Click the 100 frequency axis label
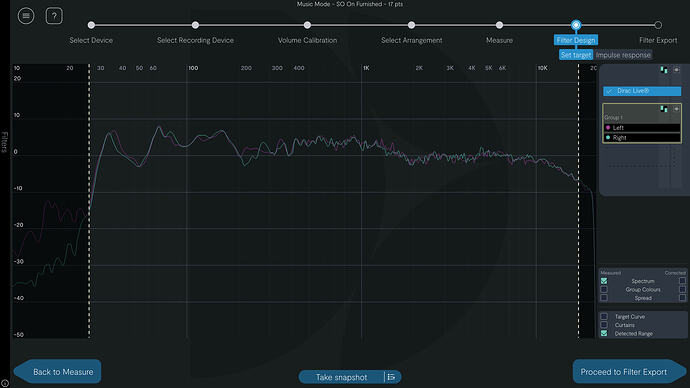The height and width of the screenshot is (388, 690). (x=193, y=68)
